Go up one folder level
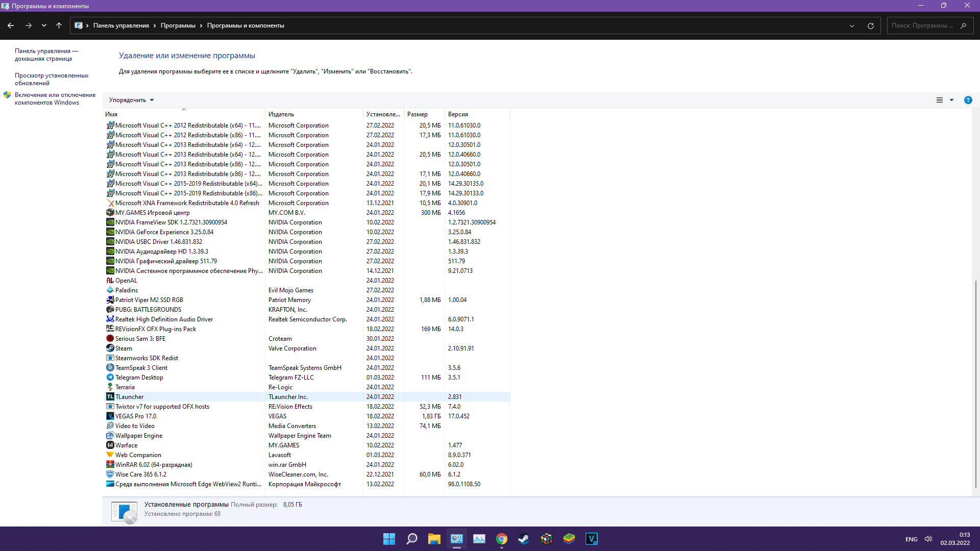 (x=59, y=26)
